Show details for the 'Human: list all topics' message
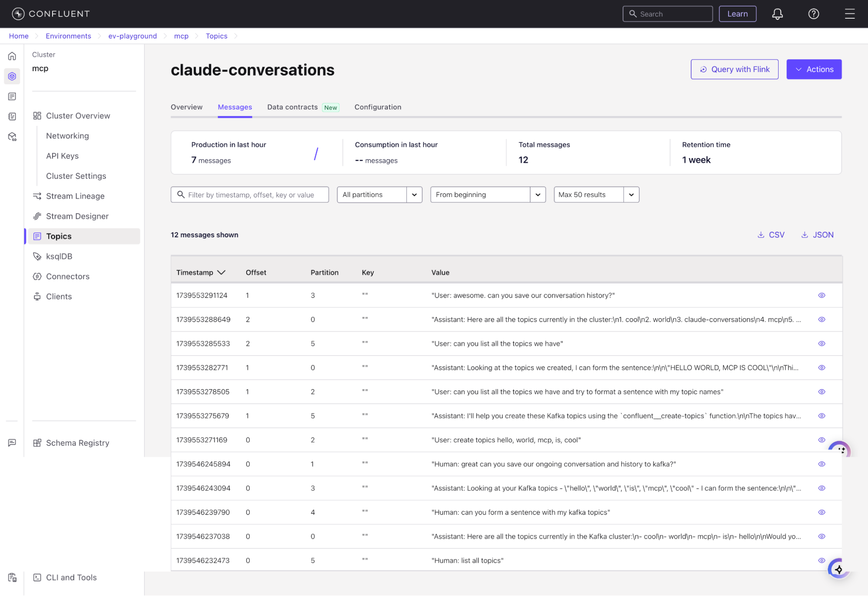Viewport: 868px width, 596px height. pyautogui.click(x=822, y=560)
